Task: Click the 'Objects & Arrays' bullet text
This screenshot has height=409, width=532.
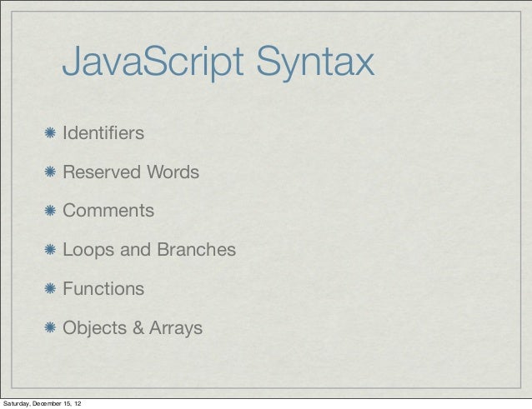Action: point(133,328)
